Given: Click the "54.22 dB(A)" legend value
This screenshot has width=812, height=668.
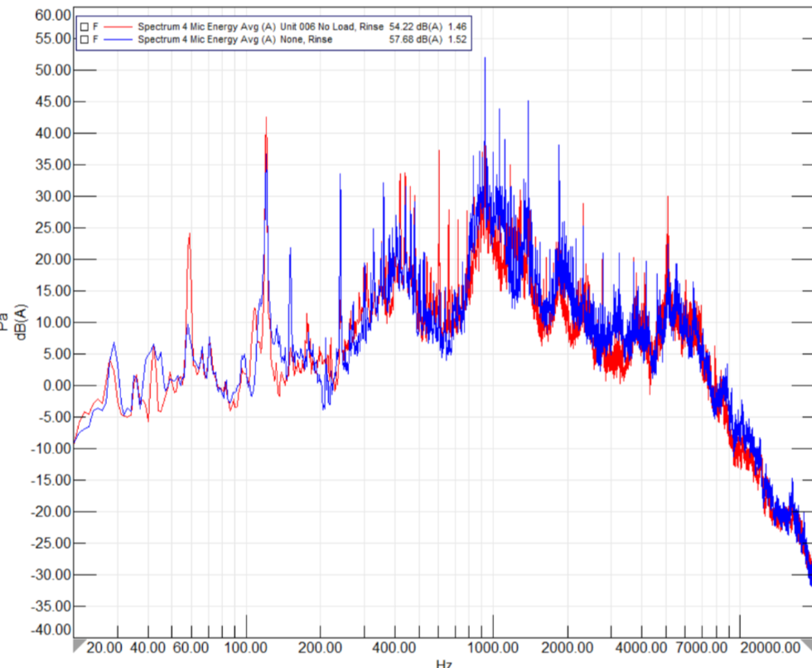Looking at the screenshot, I should (416, 27).
